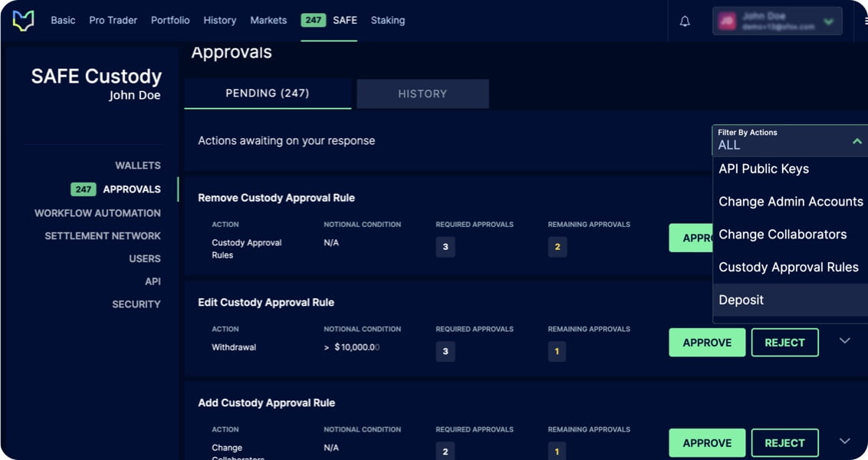Open the user account dropdown arrow

point(828,21)
